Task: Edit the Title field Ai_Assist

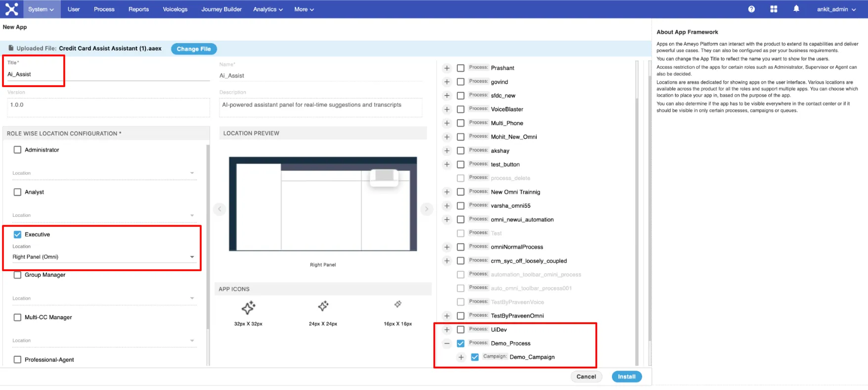Action: [x=108, y=74]
